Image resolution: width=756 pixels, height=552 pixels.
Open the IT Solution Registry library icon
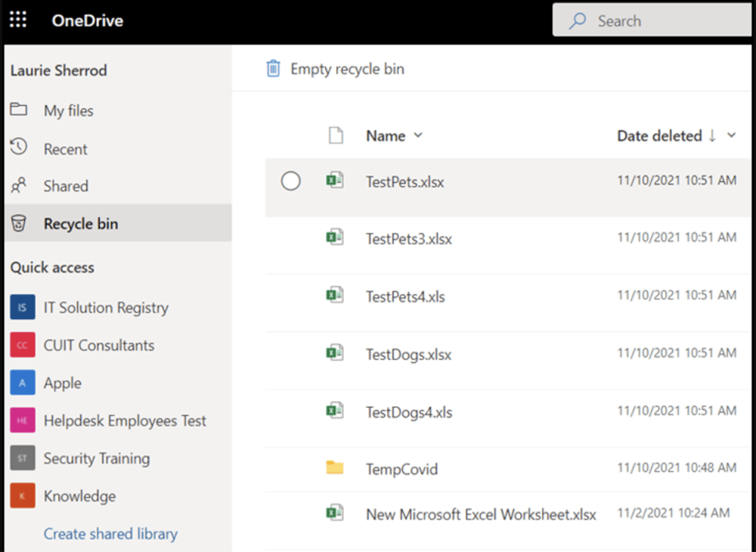tap(23, 307)
